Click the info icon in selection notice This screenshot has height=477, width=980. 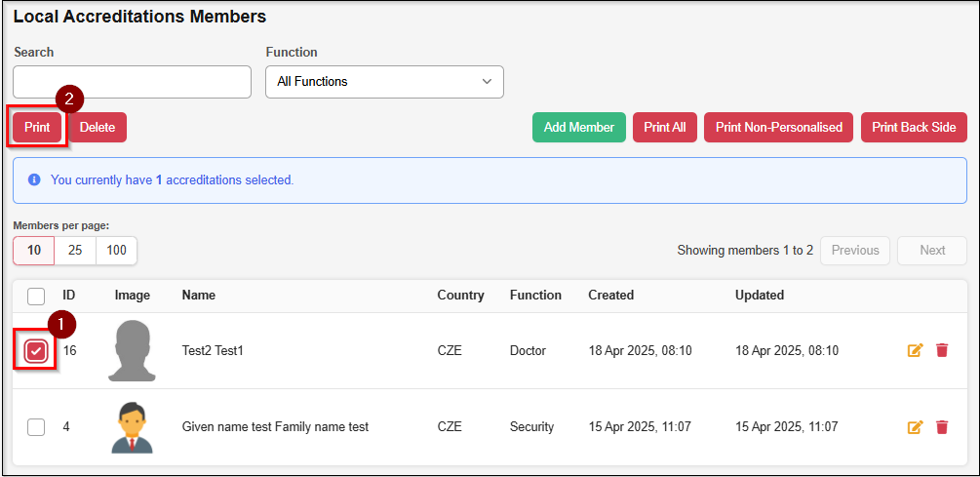click(x=34, y=179)
